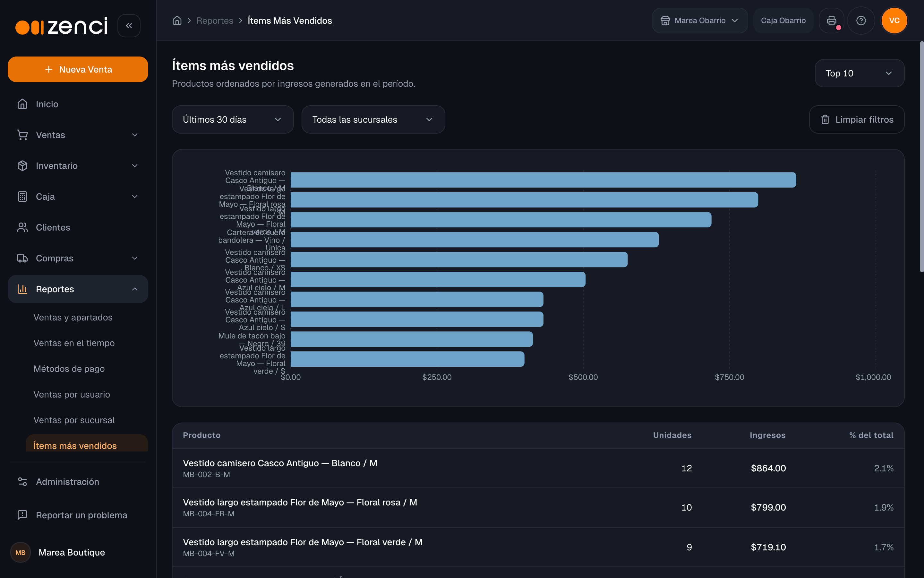This screenshot has height=578, width=924.
Task: Open Ventas por sucursal report
Action: tap(87, 420)
